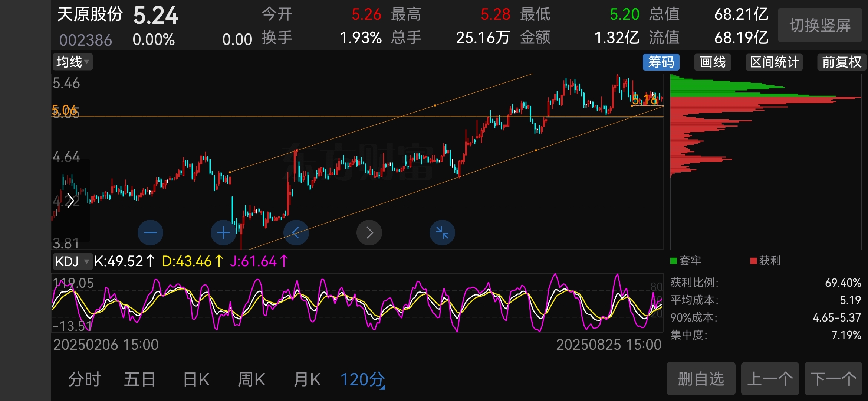Viewport: 868px width, 401px height.
Task: Toggle the 筹码 chip distribution panel
Action: point(661,62)
